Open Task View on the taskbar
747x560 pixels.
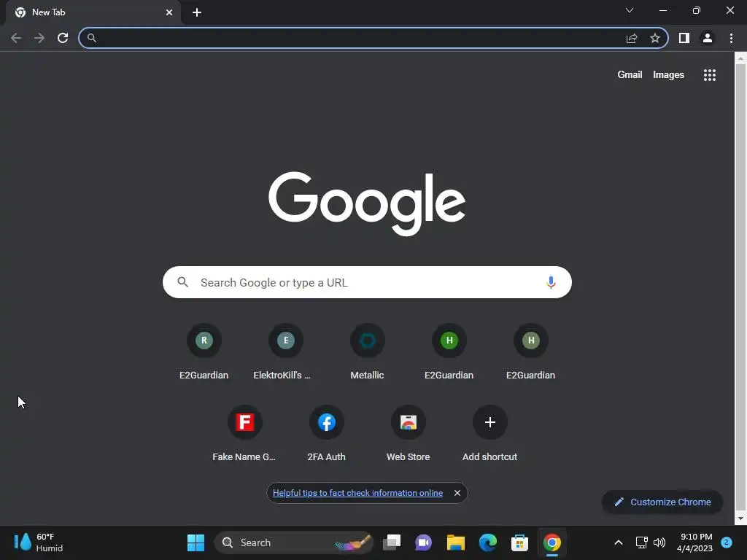(x=392, y=542)
